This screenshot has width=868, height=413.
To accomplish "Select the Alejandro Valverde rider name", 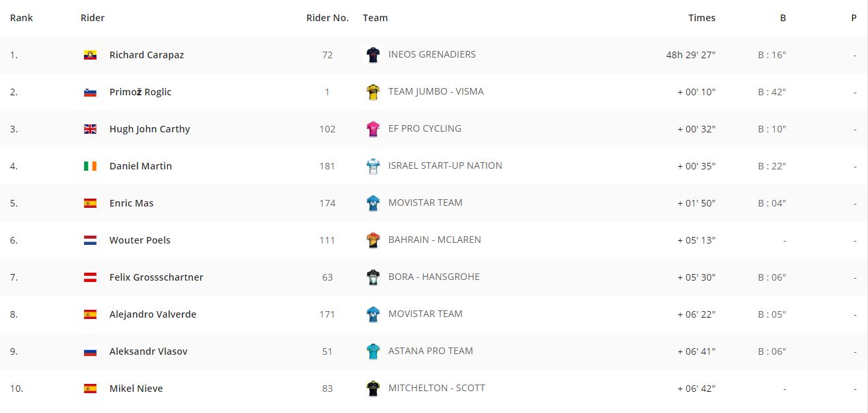I will (153, 314).
